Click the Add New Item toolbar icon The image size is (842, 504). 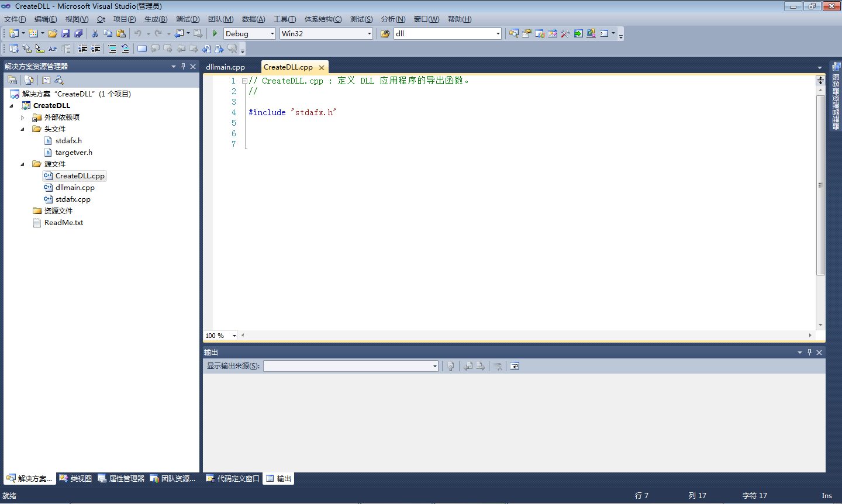click(33, 33)
